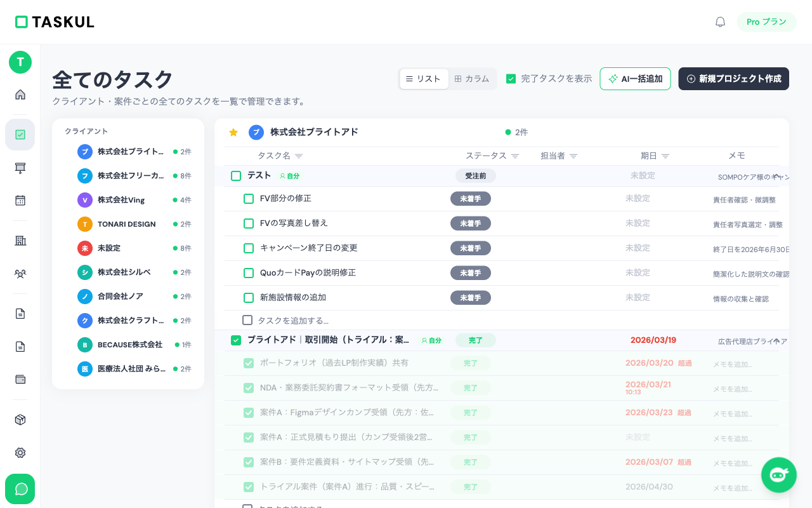Check the FV部分の修正 task
The width and height of the screenshot is (812, 508).
(x=249, y=199)
